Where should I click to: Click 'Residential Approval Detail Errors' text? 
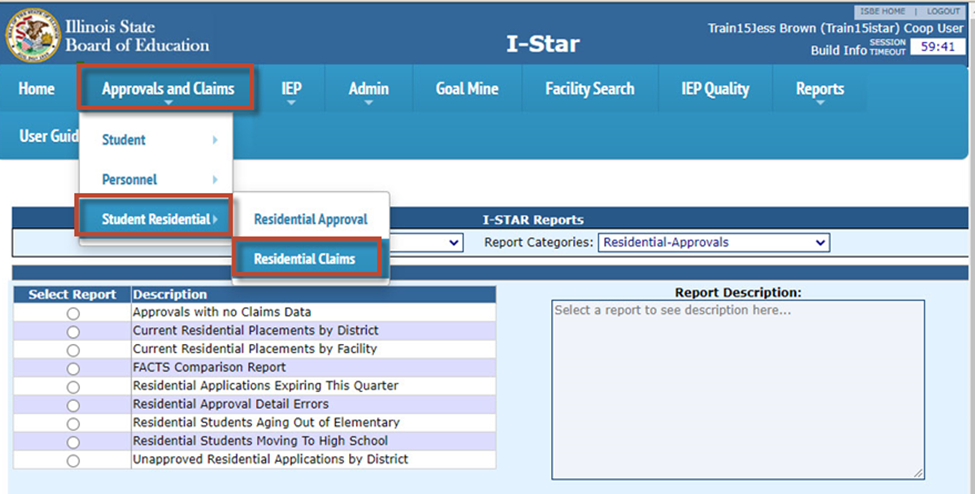click(231, 404)
